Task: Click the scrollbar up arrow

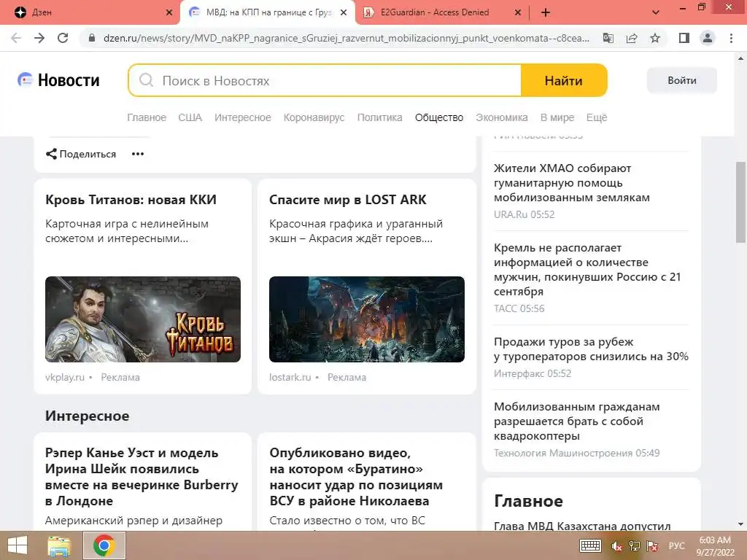Action: 740,58
